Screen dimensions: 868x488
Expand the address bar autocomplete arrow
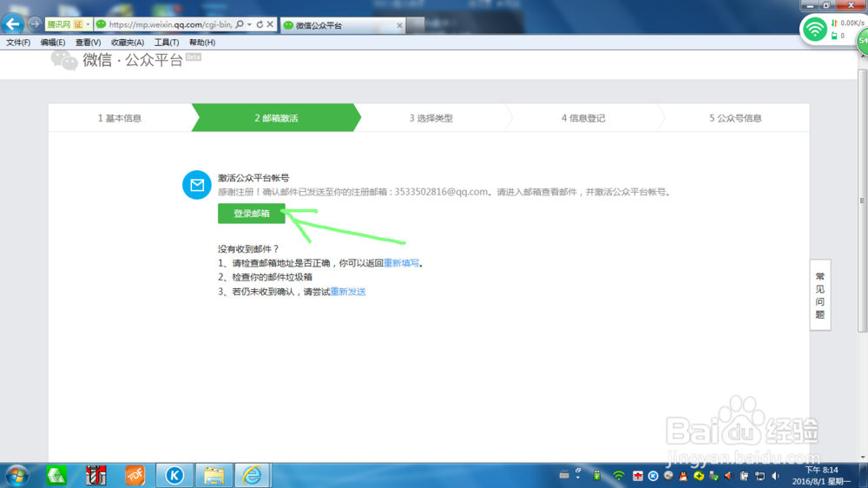[x=249, y=24]
